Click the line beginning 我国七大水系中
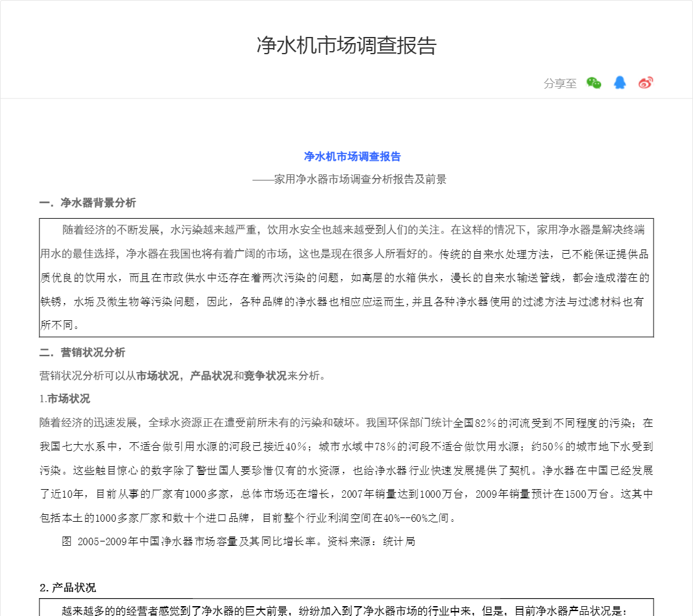This screenshot has width=693, height=616. (x=346, y=447)
